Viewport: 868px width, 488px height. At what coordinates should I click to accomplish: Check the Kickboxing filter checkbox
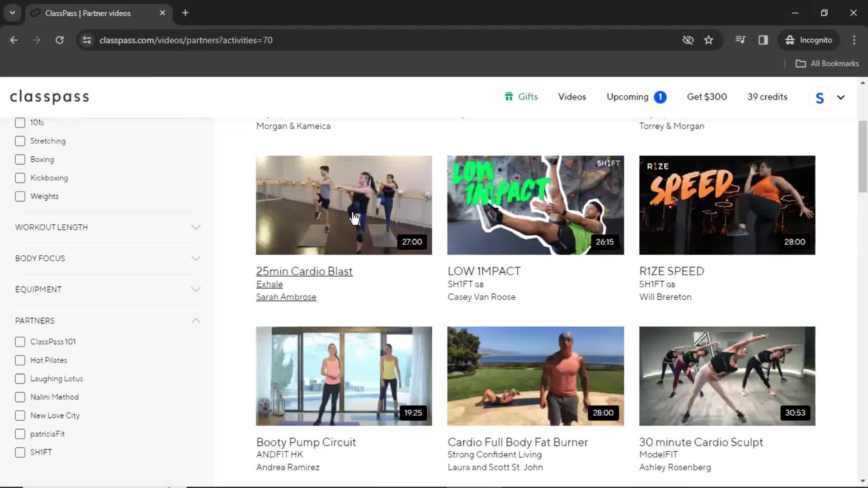[x=20, y=178]
